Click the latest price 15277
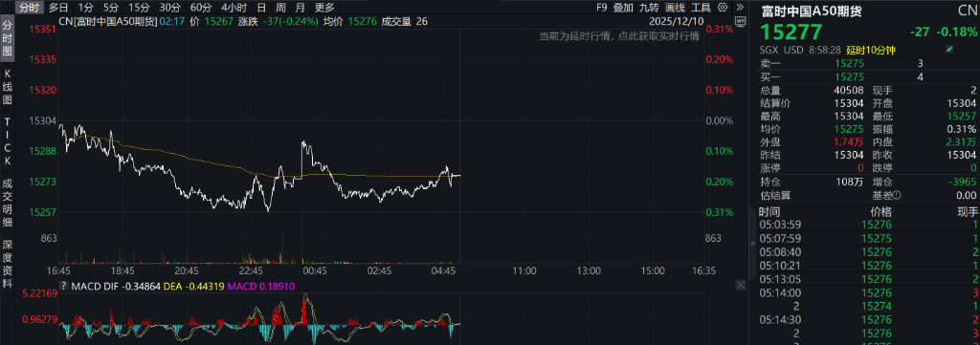Screen dimensions: 980x345 791,32
